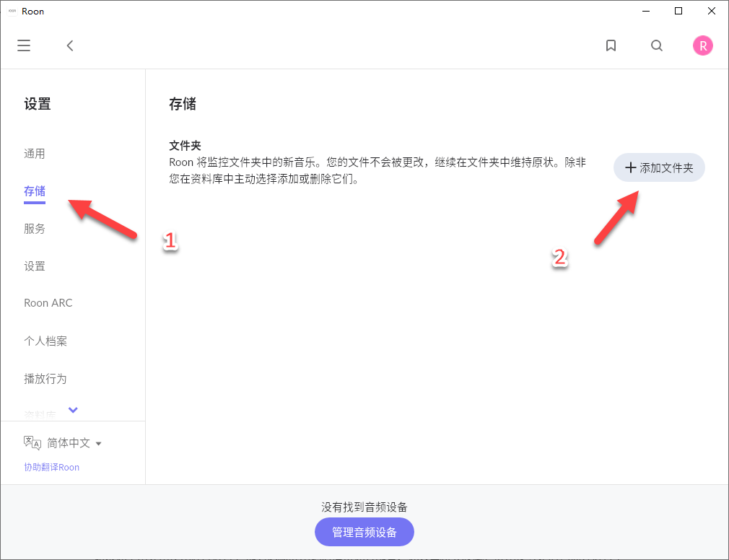Open search with the magnifier icon

[x=657, y=45]
